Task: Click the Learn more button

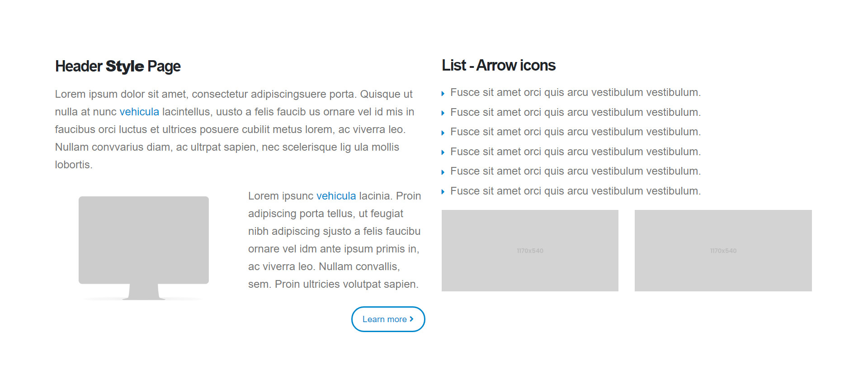Action: [388, 319]
